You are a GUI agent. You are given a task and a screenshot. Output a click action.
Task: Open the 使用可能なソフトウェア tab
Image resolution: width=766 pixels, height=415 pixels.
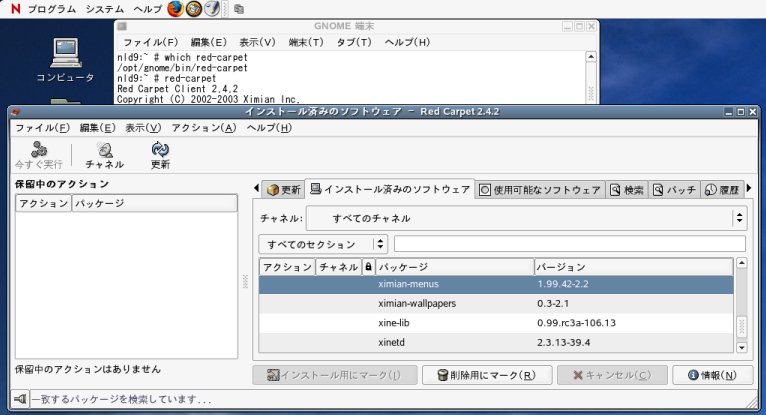540,189
